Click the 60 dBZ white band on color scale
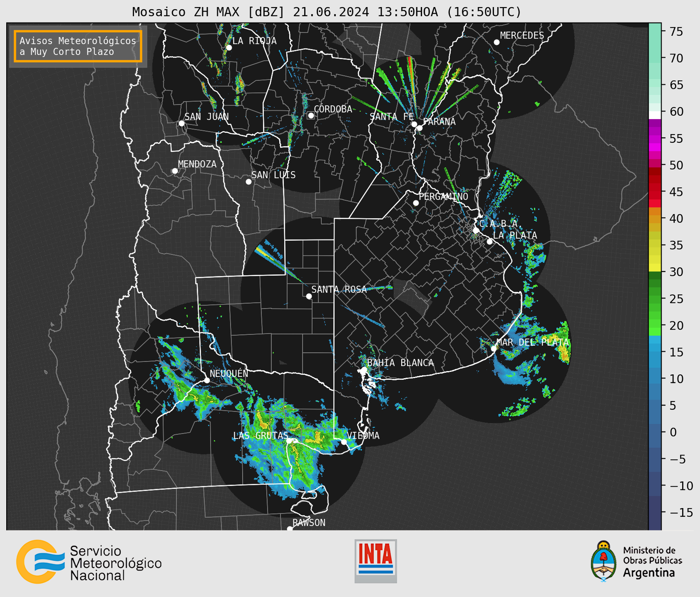This screenshot has width=700, height=597. pyautogui.click(x=655, y=115)
